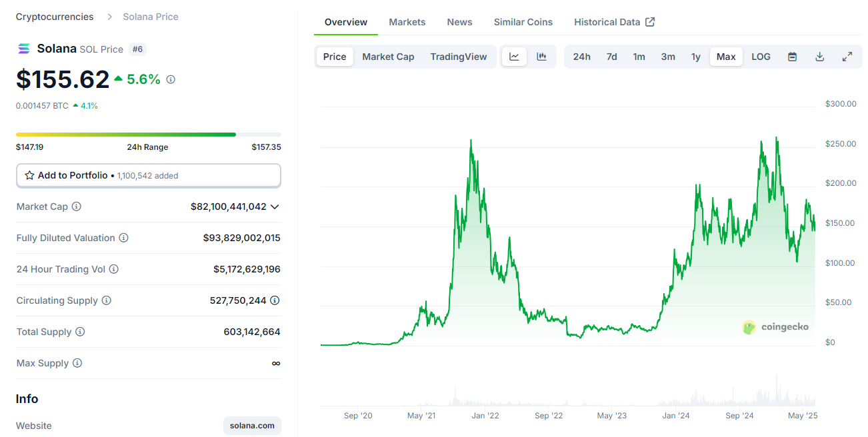Select the line chart view icon
The width and height of the screenshot is (868, 437).
pyautogui.click(x=514, y=57)
